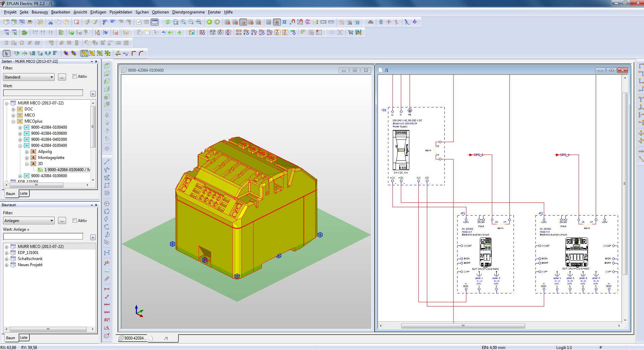Click the green refresh arrows icon
644x350 pixels.
click(168, 22)
